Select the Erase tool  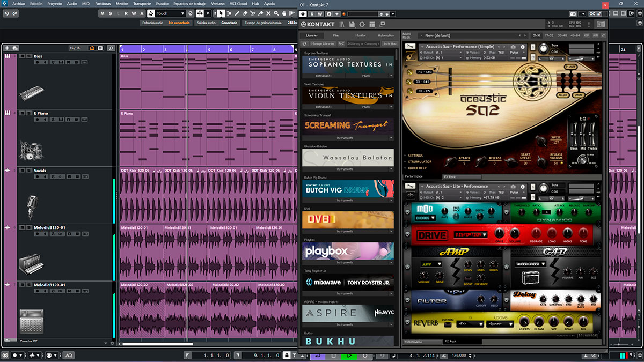point(245,13)
